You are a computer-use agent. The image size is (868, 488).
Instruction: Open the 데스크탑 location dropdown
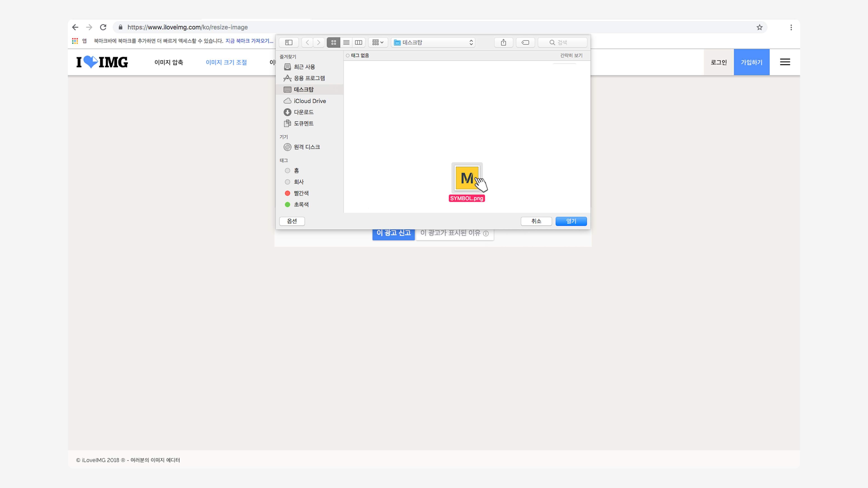433,42
